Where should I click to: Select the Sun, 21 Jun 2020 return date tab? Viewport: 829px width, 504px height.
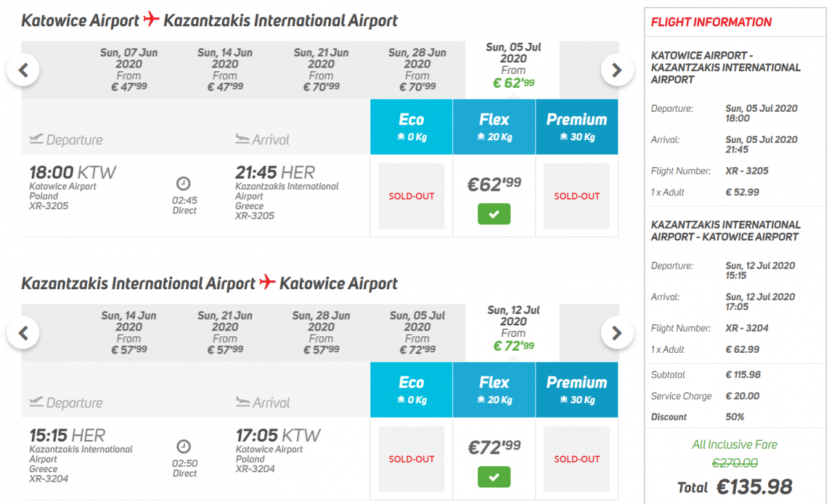[225, 333]
